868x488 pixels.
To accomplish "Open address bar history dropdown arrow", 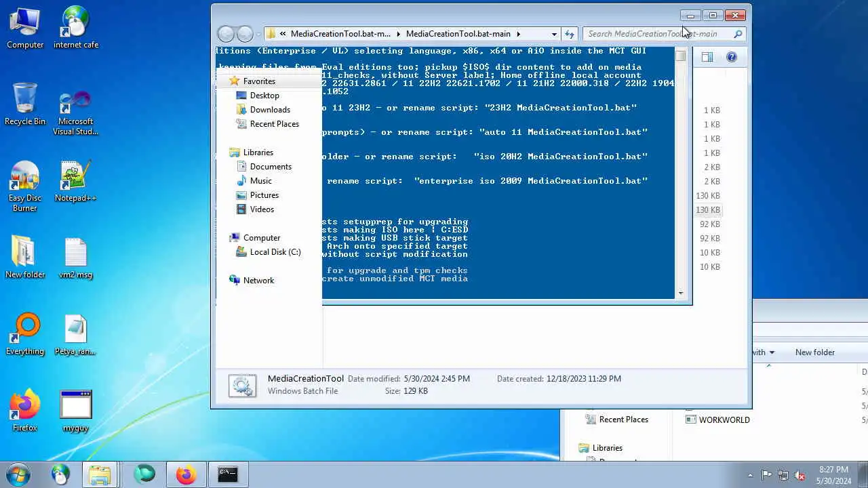I will (x=554, y=34).
